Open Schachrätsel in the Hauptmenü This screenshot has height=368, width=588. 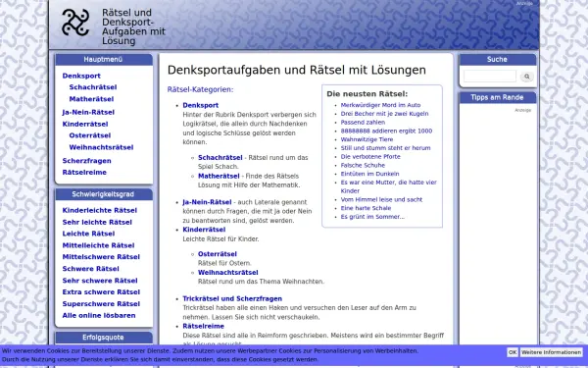point(93,87)
